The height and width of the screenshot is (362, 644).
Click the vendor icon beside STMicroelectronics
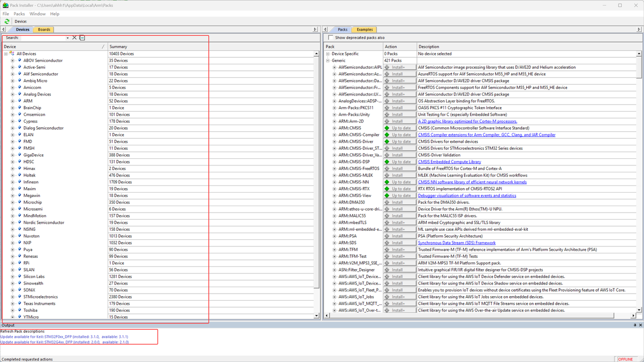(x=19, y=297)
